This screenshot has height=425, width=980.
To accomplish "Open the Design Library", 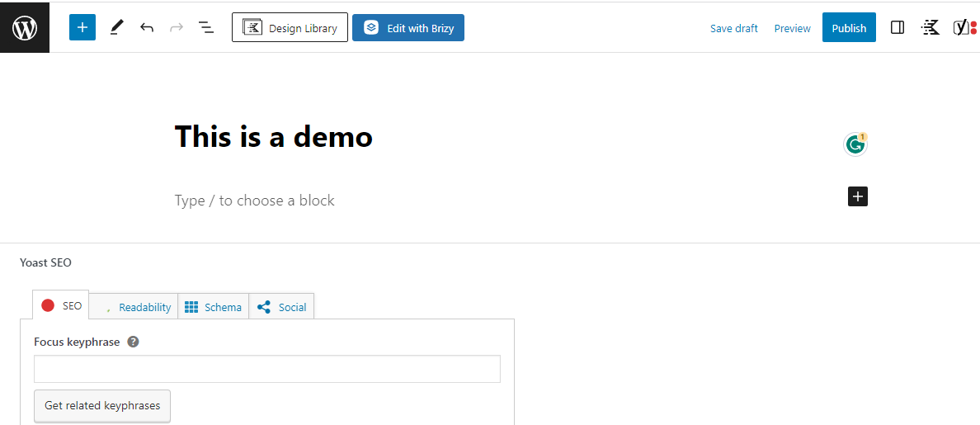I will (290, 27).
